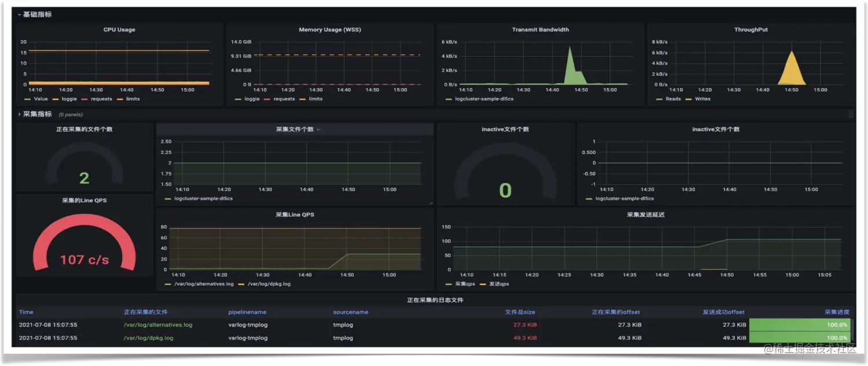Click the inactive文件个数 gauge showing 0
Viewport: 868px width, 366px height.
pos(505,174)
